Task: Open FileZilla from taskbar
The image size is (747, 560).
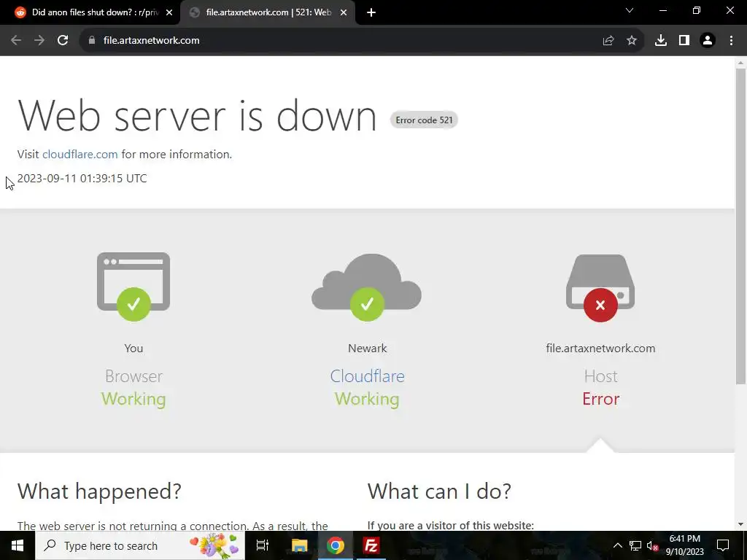Action: (371, 545)
